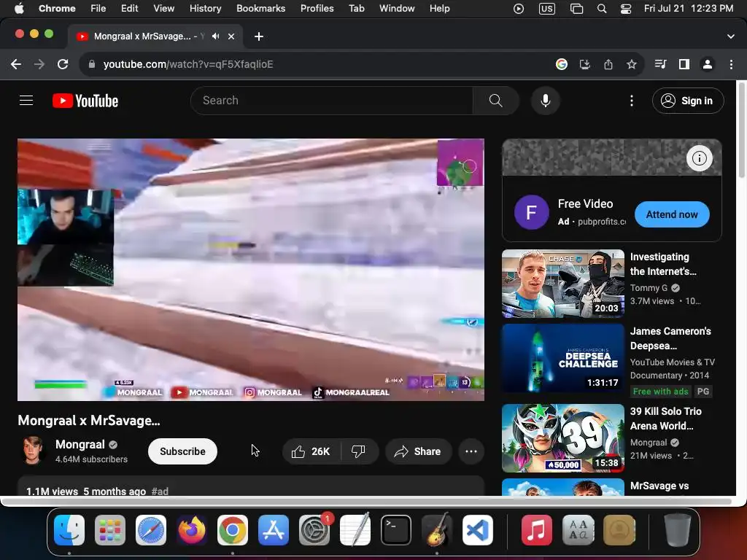Open Mongraal channel avatar
747x560 pixels.
pos(32,451)
